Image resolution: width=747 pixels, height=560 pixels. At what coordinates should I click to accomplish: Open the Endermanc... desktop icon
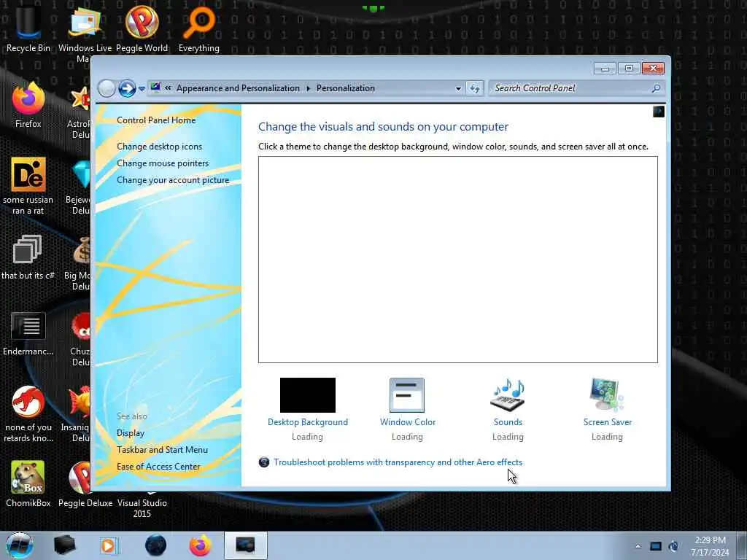coord(28,333)
